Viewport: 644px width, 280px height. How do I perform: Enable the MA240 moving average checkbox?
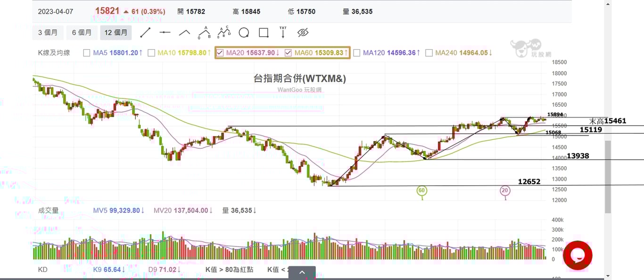click(429, 53)
